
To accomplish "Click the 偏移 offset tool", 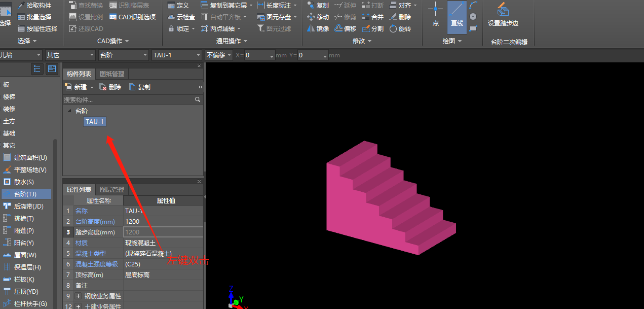I will pos(346,29).
